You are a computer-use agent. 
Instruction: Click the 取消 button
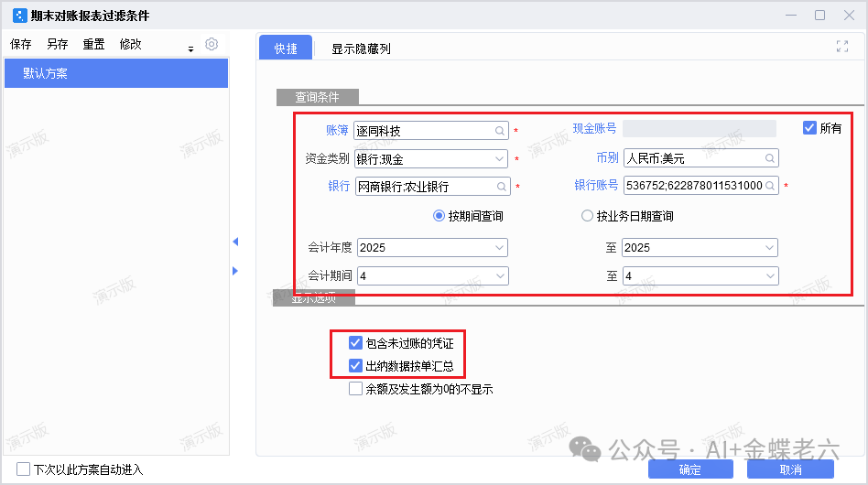pyautogui.click(x=790, y=469)
